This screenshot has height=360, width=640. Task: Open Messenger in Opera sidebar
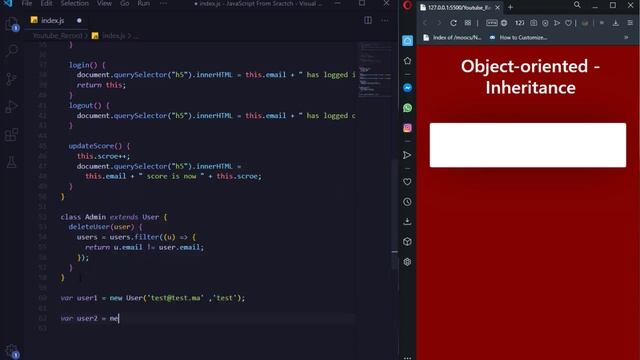pos(407,88)
